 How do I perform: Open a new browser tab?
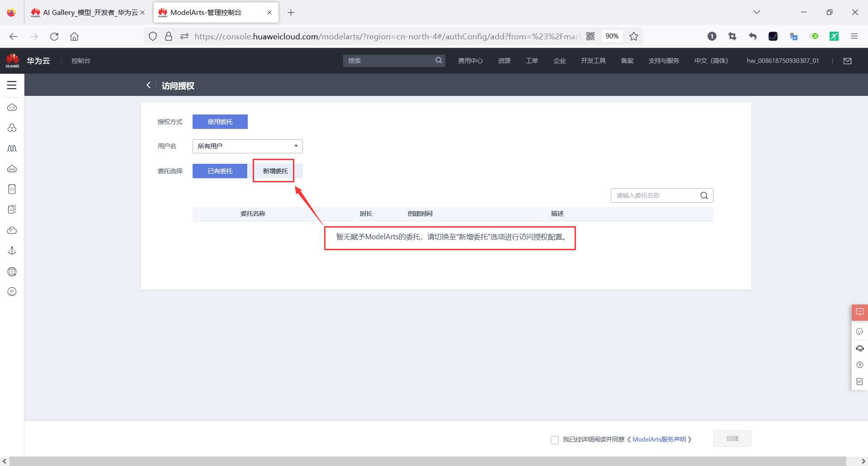(291, 13)
